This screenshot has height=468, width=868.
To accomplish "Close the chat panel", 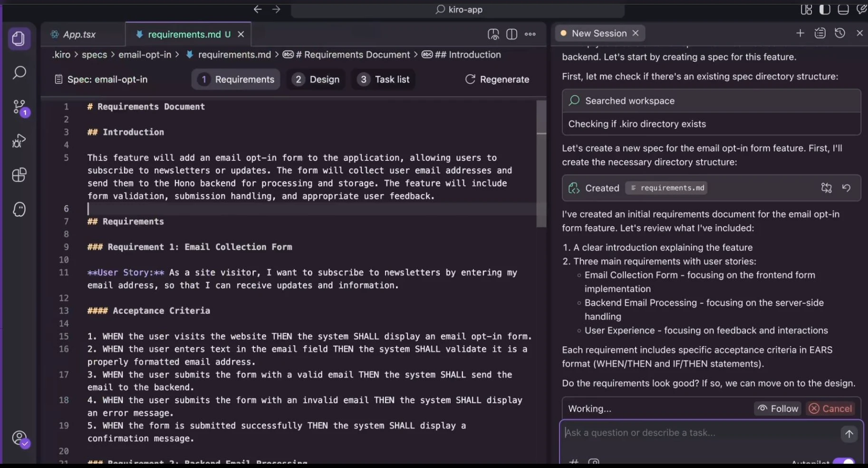I will click(x=859, y=33).
